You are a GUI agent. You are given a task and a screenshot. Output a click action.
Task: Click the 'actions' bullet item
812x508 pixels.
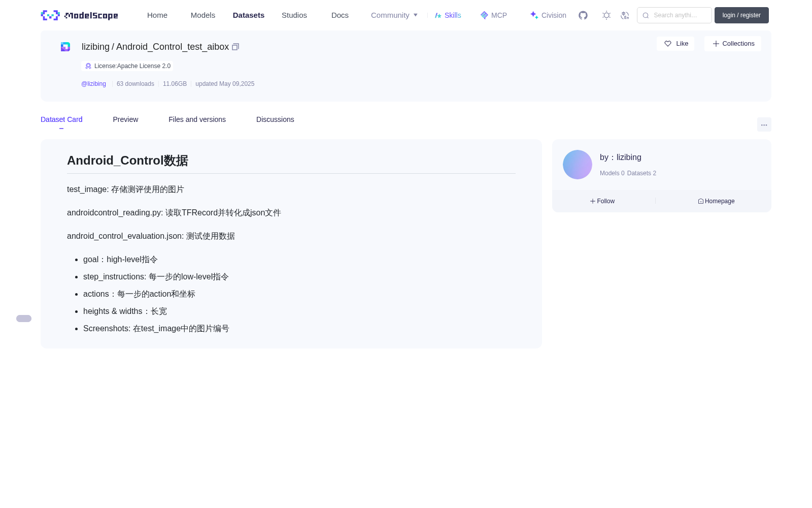click(139, 294)
